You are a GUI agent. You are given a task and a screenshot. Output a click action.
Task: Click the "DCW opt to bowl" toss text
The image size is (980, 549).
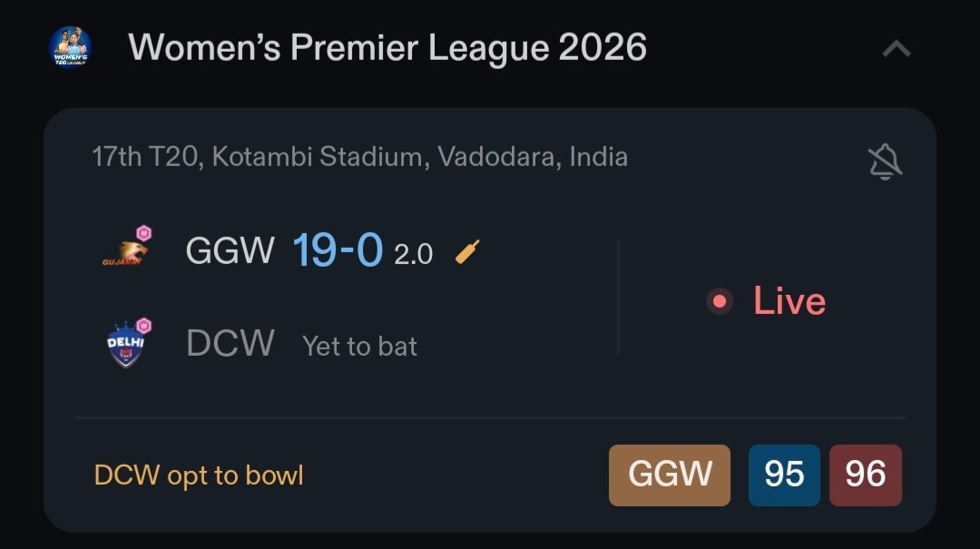click(x=199, y=475)
